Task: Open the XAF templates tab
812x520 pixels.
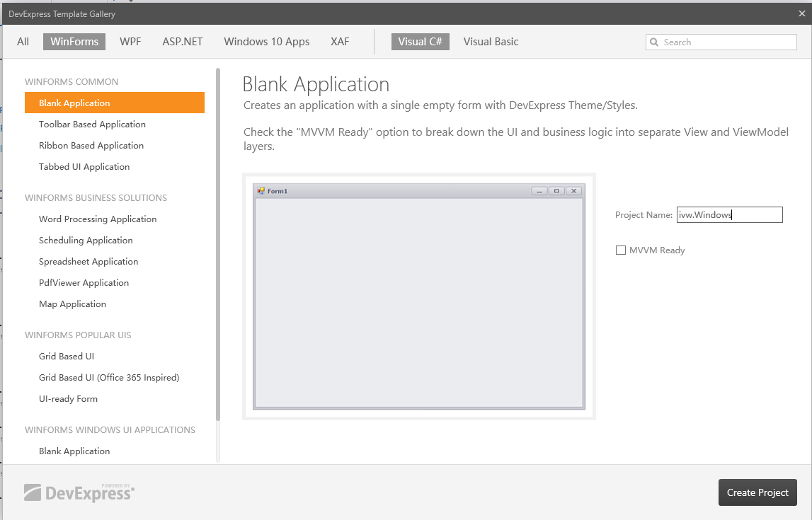Action: [x=340, y=42]
